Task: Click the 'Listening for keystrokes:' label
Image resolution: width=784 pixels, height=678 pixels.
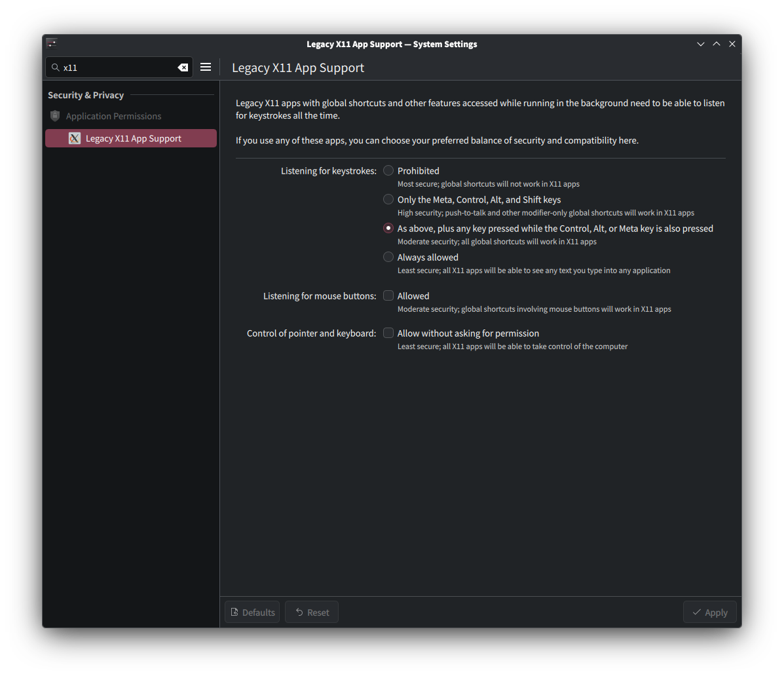Action: tap(329, 171)
